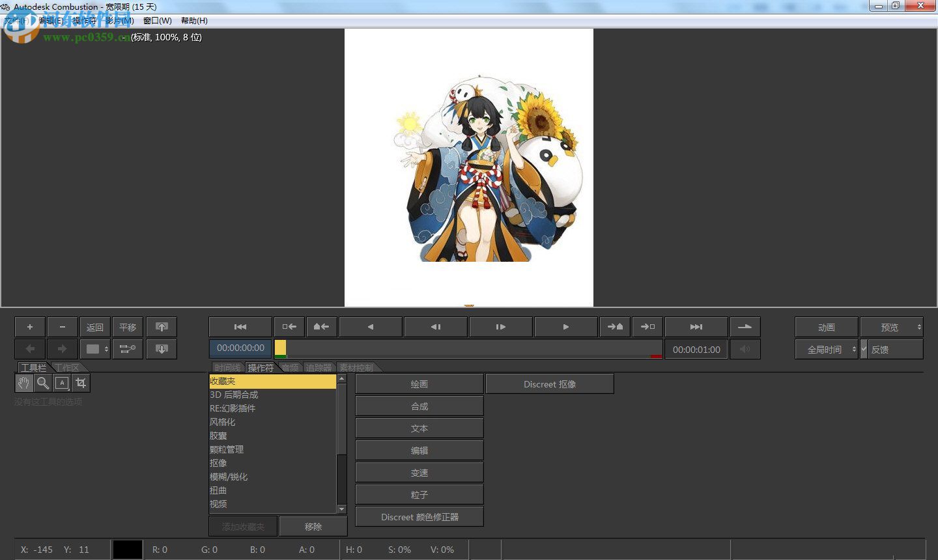
Task: Switch to the 时间线 tab
Action: [x=227, y=368]
